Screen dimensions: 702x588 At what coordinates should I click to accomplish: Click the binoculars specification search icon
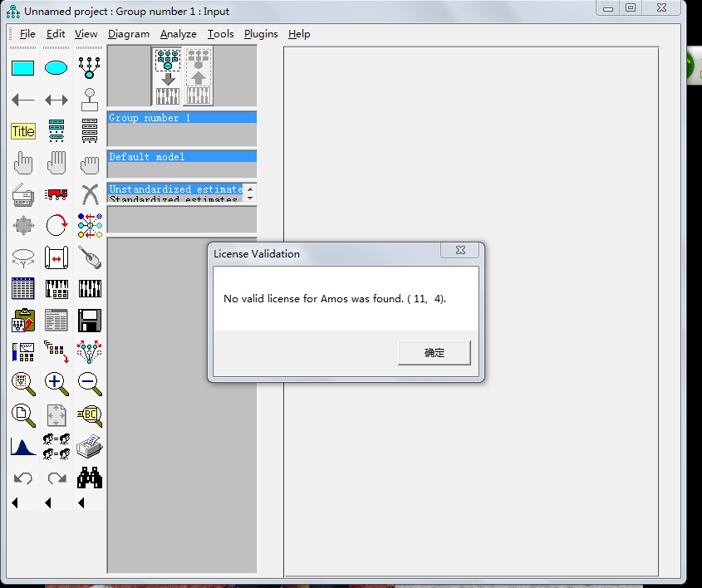pyautogui.click(x=90, y=478)
